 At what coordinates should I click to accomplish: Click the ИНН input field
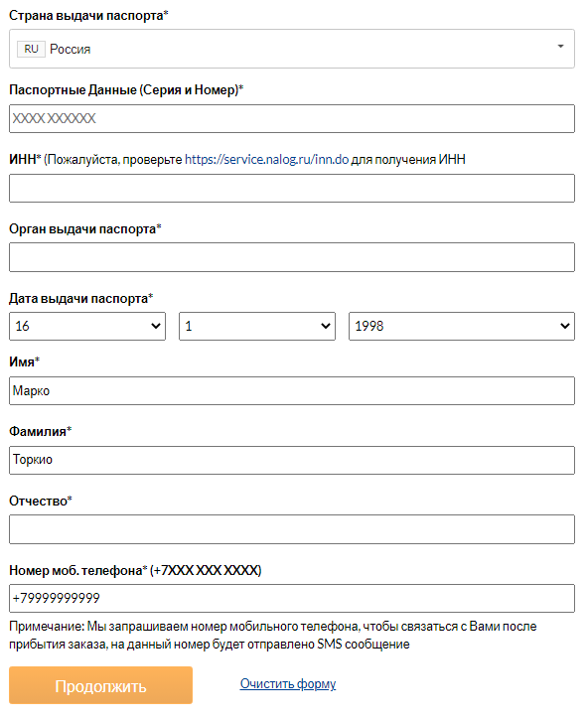point(291,188)
